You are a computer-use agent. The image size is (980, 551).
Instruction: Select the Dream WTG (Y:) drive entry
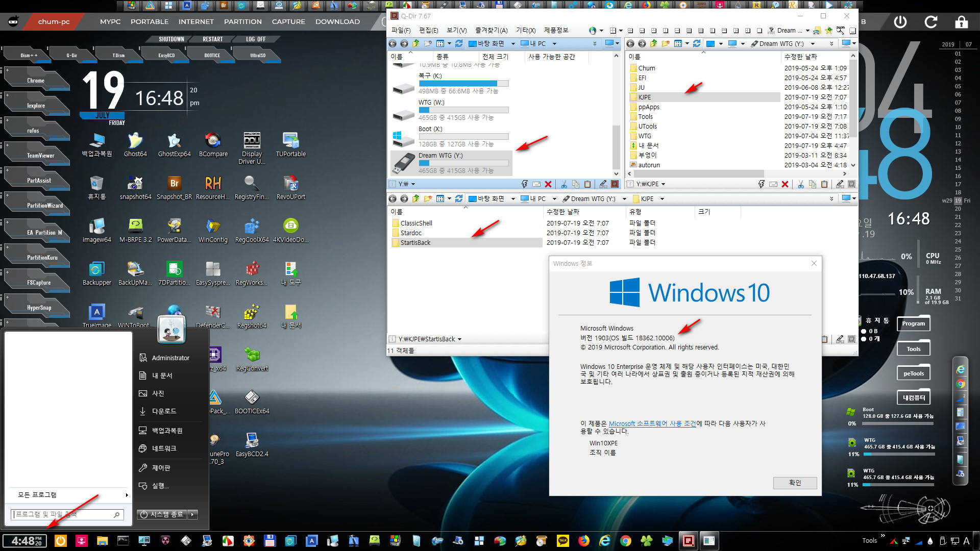451,163
